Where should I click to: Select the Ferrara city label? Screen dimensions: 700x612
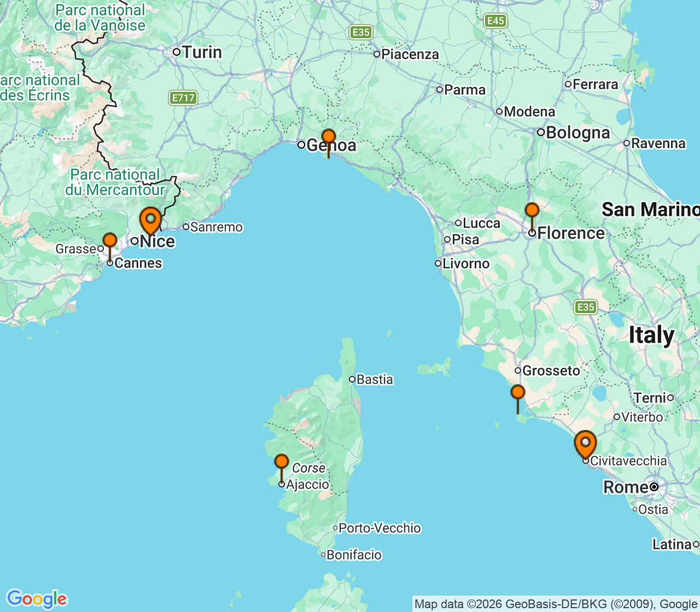pyautogui.click(x=596, y=84)
